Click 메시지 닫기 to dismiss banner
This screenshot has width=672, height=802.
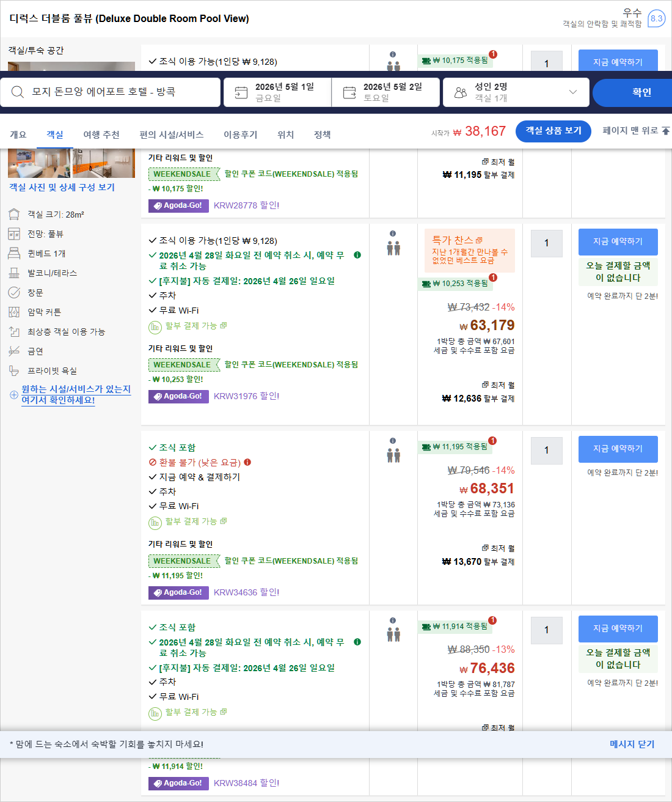pyautogui.click(x=632, y=744)
